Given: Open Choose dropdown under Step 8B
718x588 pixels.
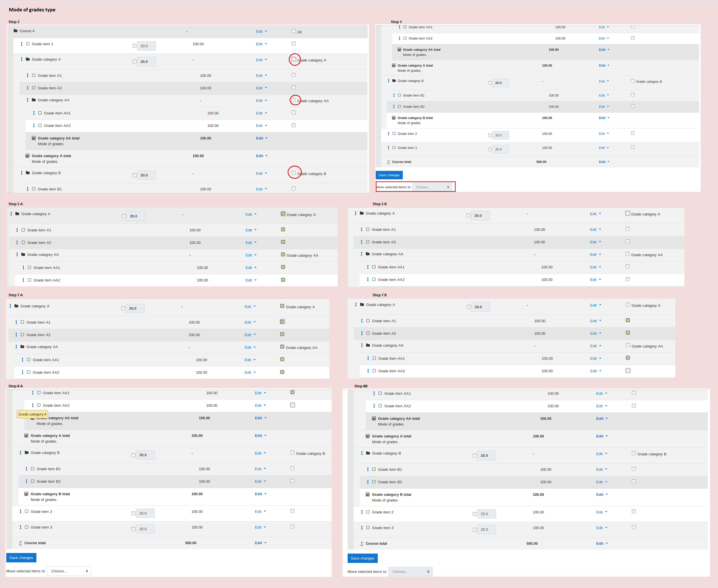Looking at the screenshot, I should pyautogui.click(x=410, y=572).
